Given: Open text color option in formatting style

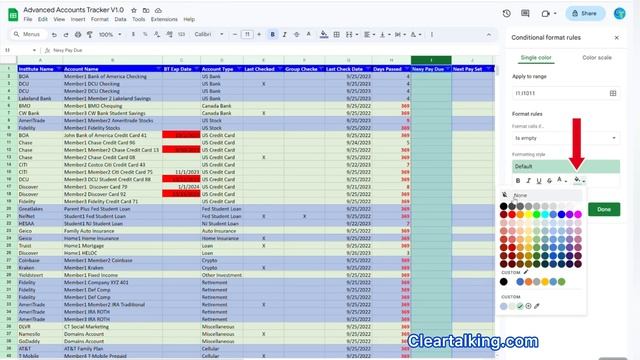Looking at the screenshot, I should (x=562, y=180).
